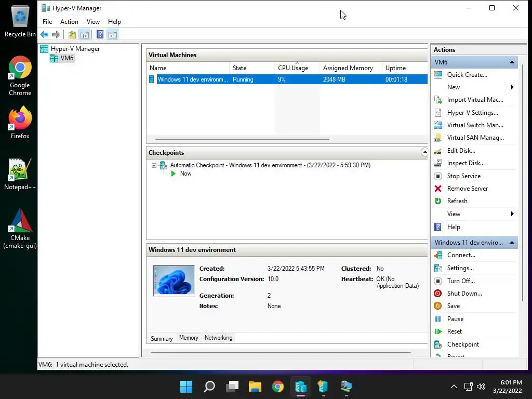
Task: Click Save action for VM
Action: pos(453,306)
